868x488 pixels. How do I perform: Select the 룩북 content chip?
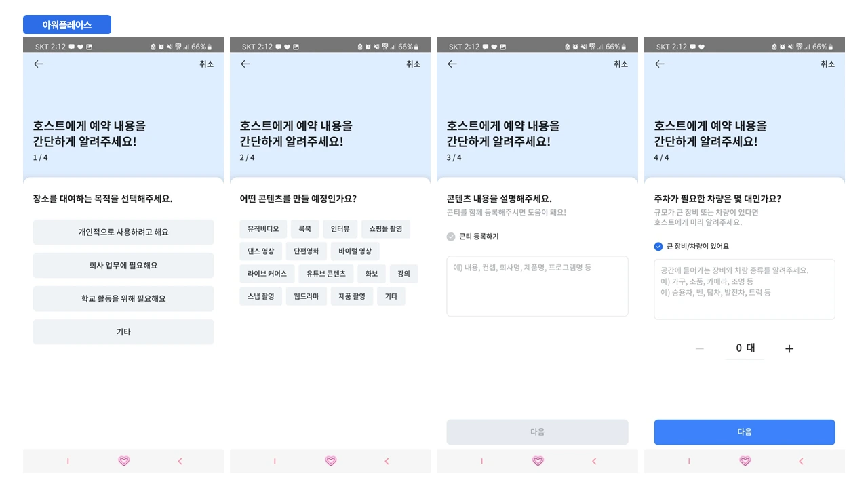(304, 229)
